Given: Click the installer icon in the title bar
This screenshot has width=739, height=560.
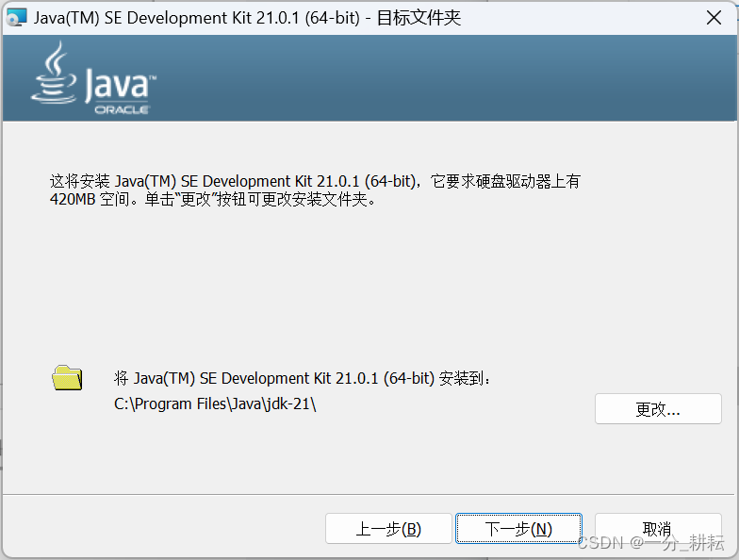Looking at the screenshot, I should (x=16, y=17).
